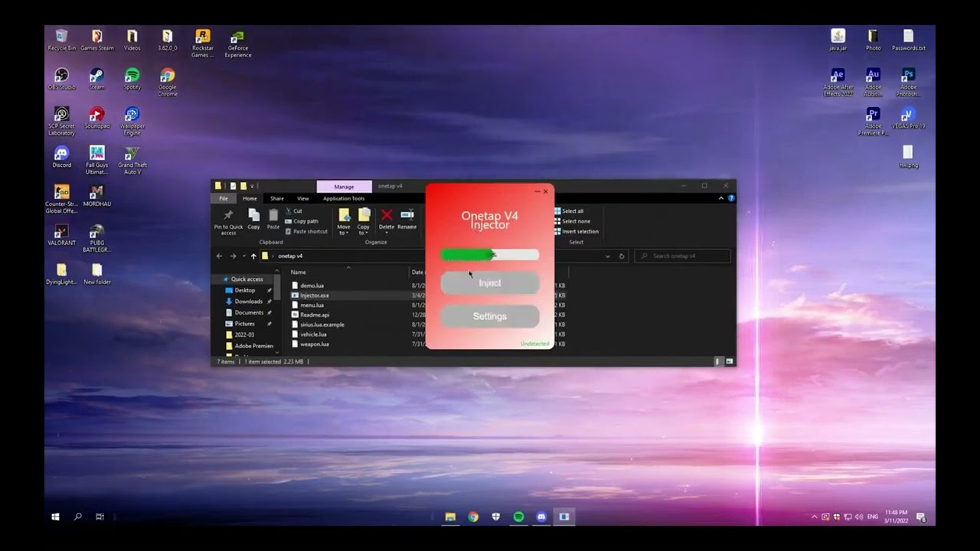Open the OBS Studio desktop icon
Screen dimensions: 980x551
(61, 79)
